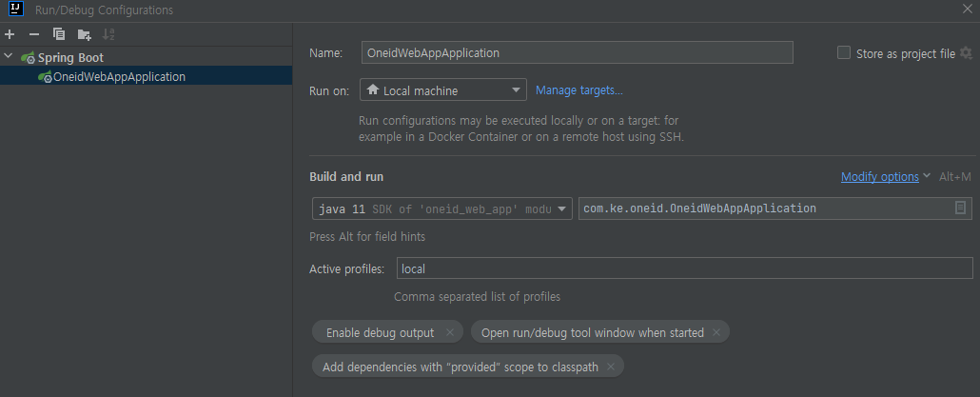Click the Spring Boot leaf icon in tree
The height and width of the screenshot is (397, 980).
tap(29, 57)
